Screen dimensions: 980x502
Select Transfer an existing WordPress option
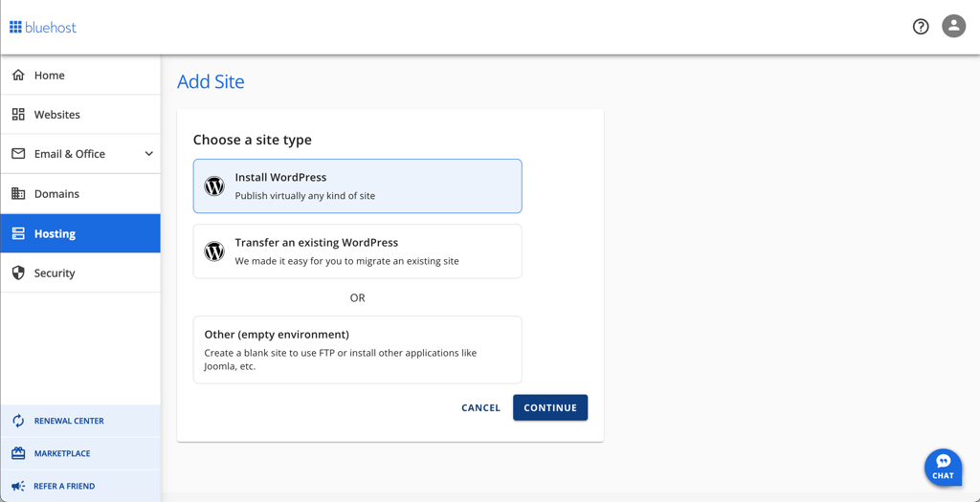coord(358,251)
